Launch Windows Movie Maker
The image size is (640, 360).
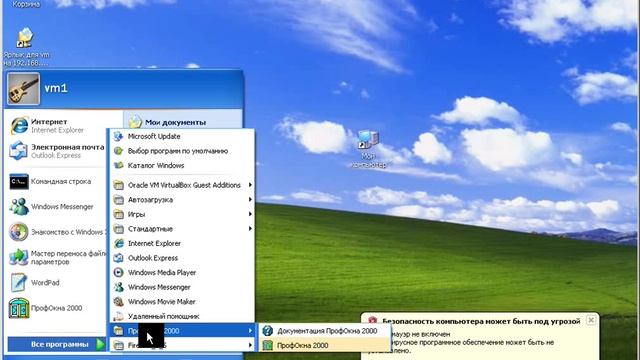[x=182, y=302]
